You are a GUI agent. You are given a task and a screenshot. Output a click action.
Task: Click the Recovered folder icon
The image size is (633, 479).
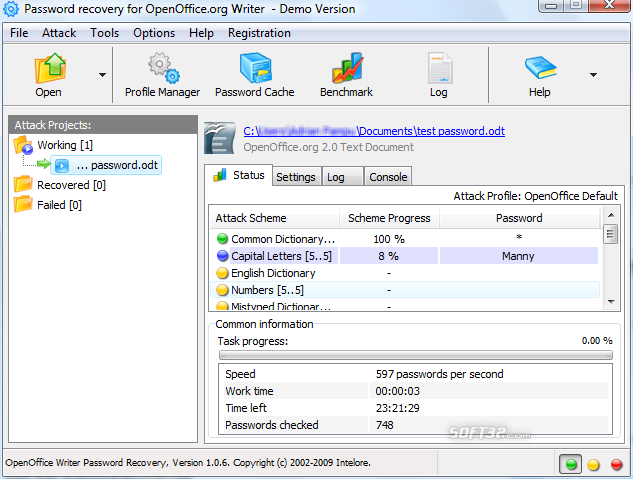pyautogui.click(x=23, y=184)
